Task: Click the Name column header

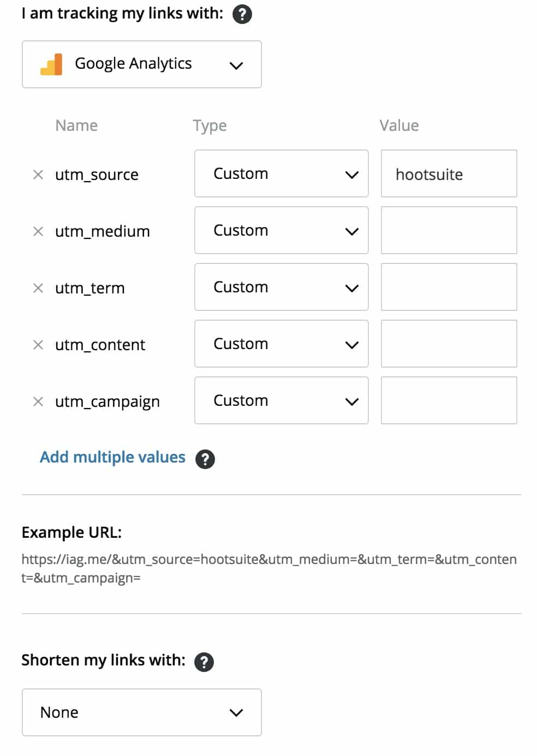Action: click(76, 126)
